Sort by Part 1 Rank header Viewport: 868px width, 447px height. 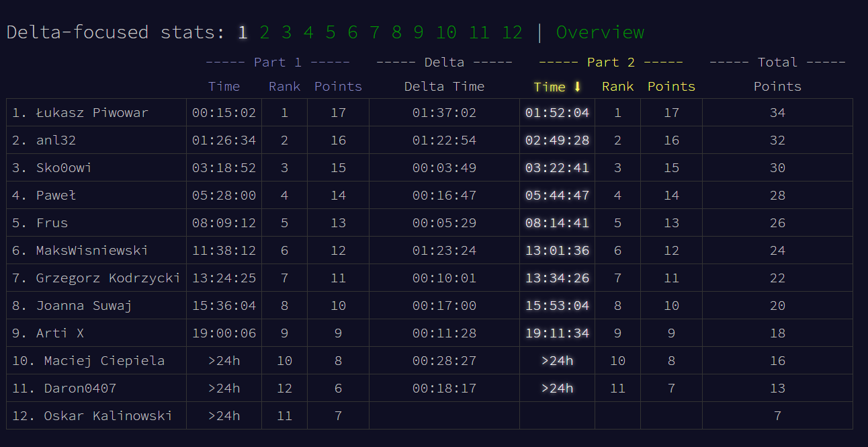point(284,87)
